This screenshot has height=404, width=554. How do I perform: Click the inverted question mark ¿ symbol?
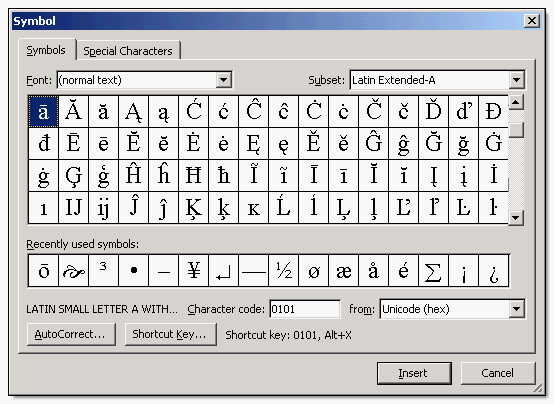point(493,270)
